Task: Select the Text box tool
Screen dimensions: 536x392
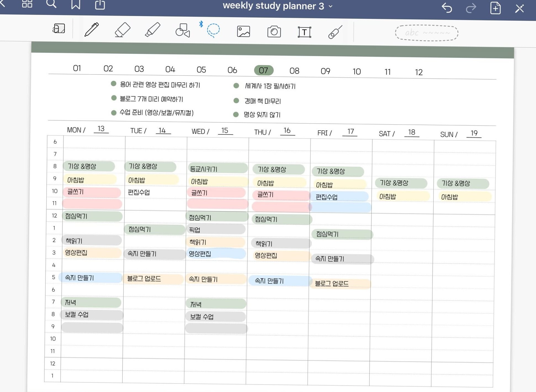Action: pos(304,32)
